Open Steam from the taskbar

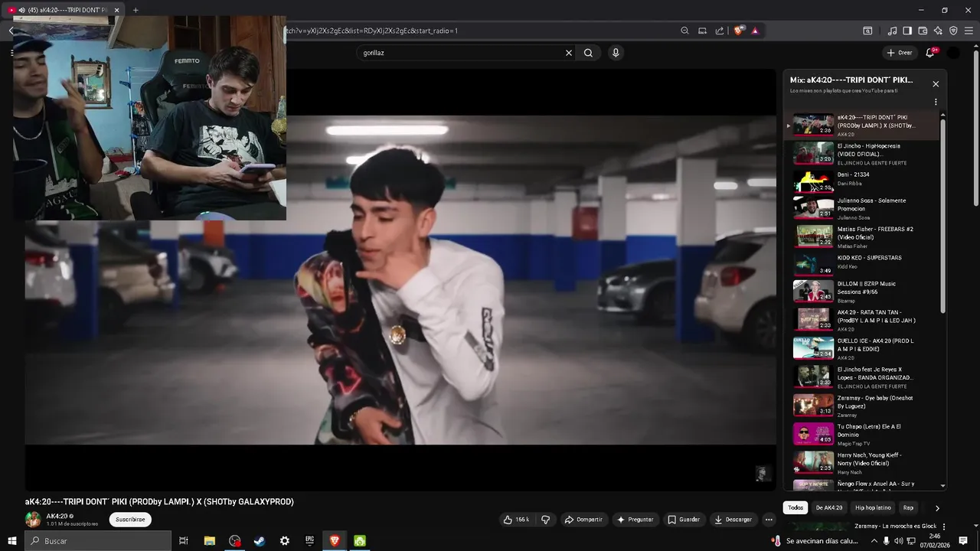260,541
